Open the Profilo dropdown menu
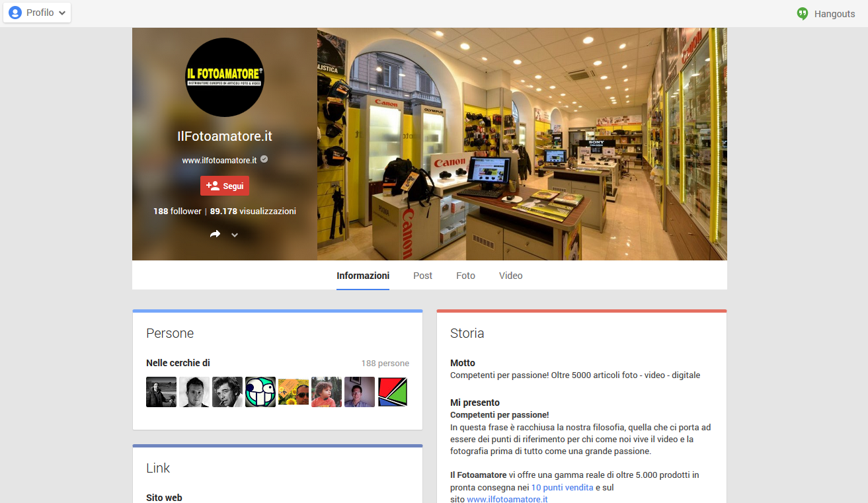This screenshot has height=503, width=868. coord(37,13)
